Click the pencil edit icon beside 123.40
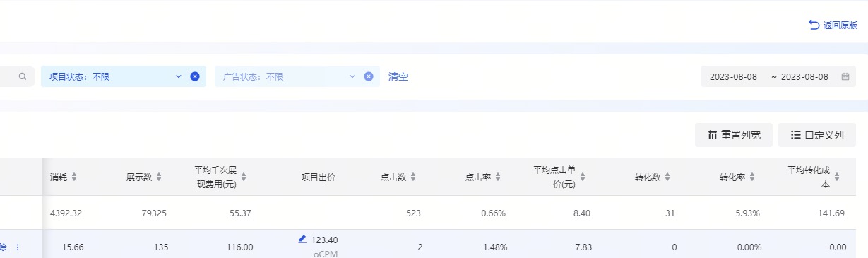The width and height of the screenshot is (868, 258). coord(302,239)
